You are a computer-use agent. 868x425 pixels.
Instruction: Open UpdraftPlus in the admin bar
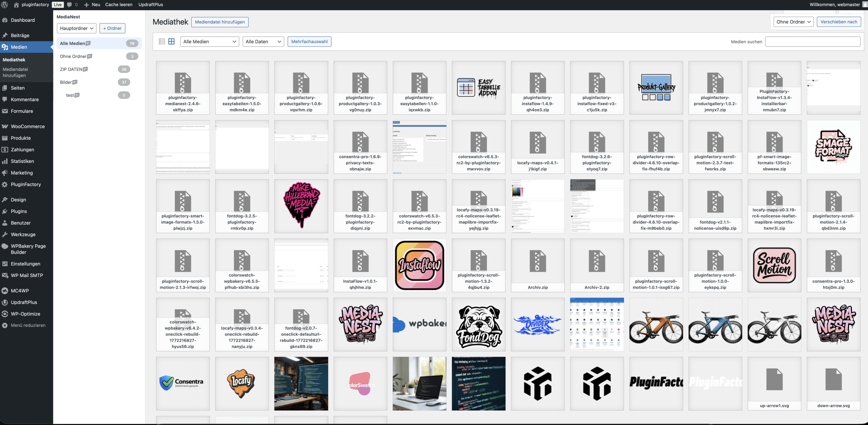coord(151,5)
